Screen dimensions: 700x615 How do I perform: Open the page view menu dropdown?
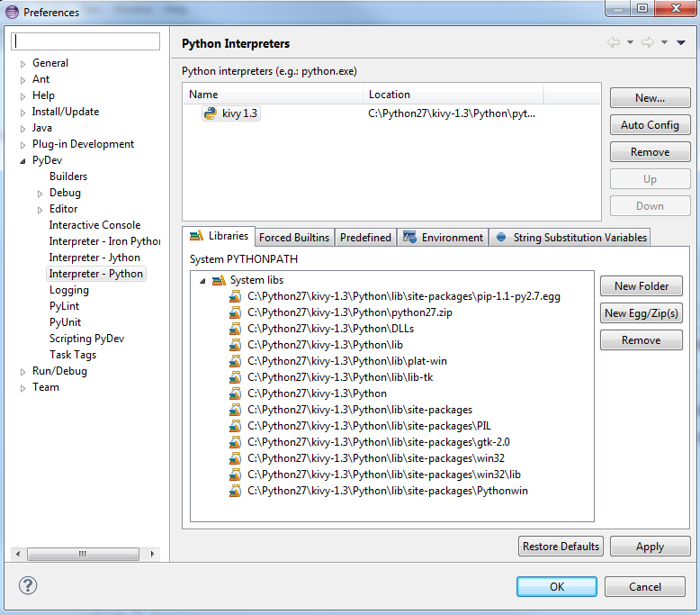pyautogui.click(x=681, y=42)
